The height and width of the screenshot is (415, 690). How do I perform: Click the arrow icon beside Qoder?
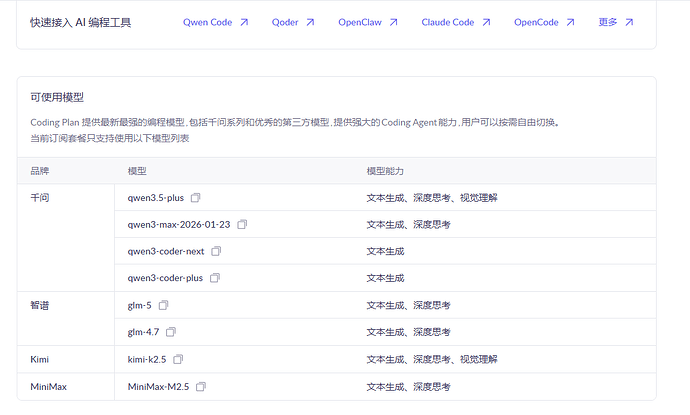coord(310,22)
